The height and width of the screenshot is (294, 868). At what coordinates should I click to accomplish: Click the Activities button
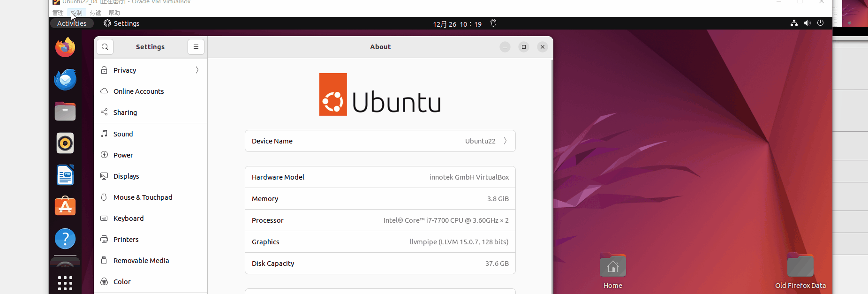[72, 23]
